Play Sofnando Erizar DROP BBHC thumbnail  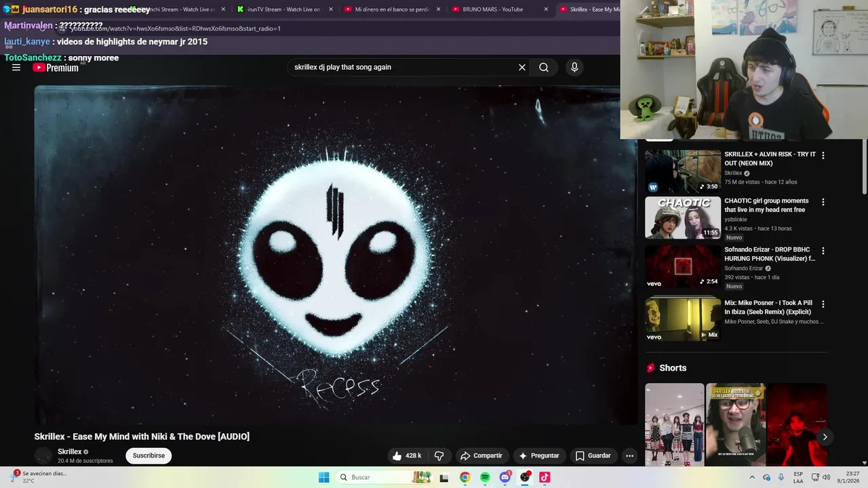click(x=683, y=266)
